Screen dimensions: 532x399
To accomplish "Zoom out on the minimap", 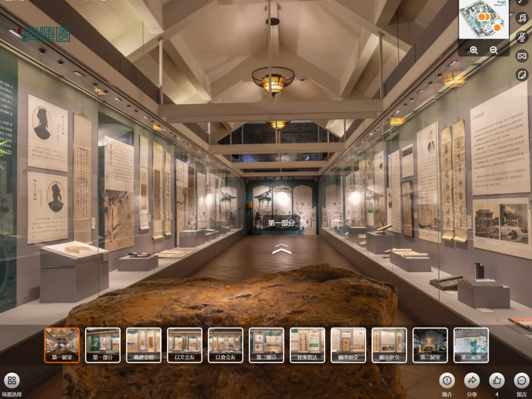I will (x=494, y=50).
